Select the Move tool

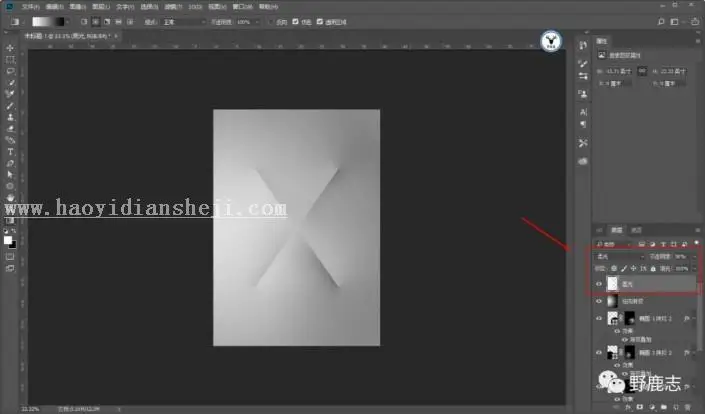(10, 48)
